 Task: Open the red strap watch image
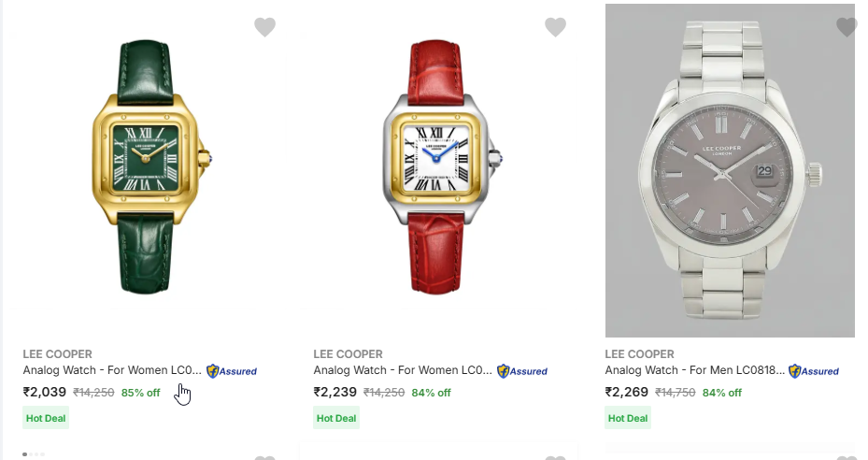point(439,168)
